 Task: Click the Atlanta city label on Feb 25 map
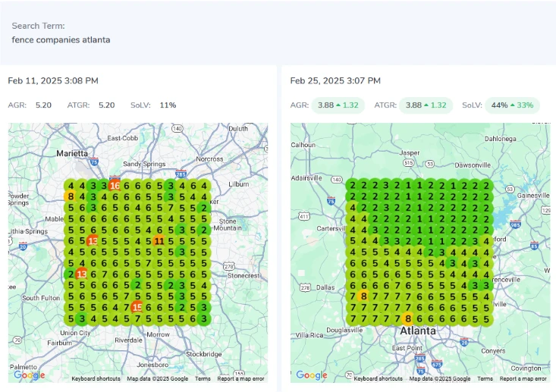419,331
